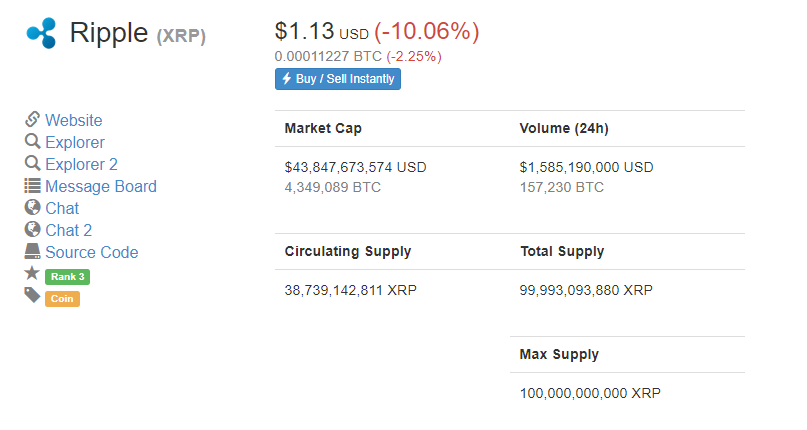Click the magnifier icon beside Explorer
This screenshot has width=807, height=430.
(32, 141)
